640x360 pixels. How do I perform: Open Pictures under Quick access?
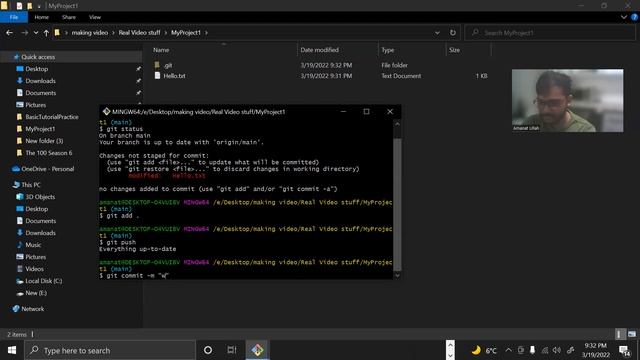(x=36, y=105)
